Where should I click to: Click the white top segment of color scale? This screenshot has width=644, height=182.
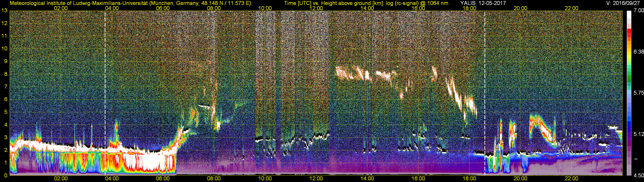click(x=629, y=15)
